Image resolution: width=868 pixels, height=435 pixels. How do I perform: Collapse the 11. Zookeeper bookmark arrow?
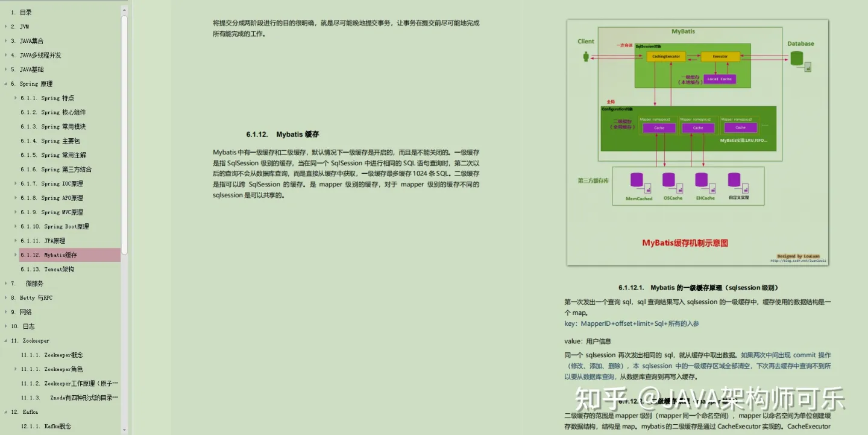5,340
